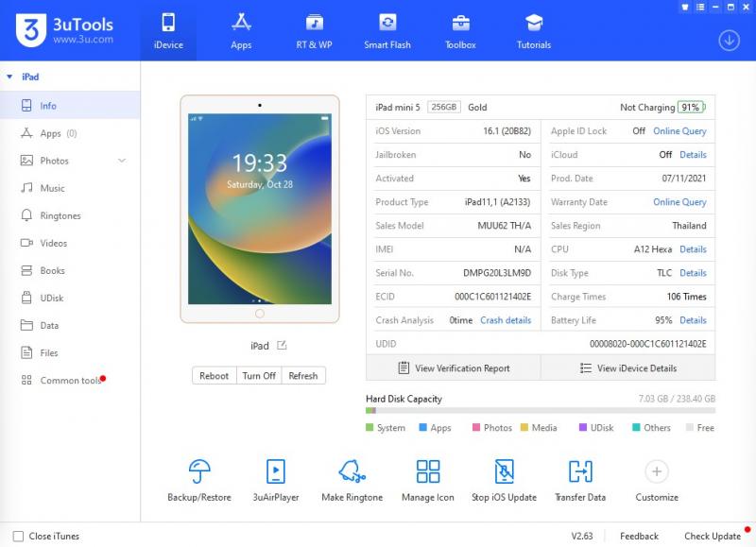This screenshot has width=756, height=547.
Task: Click the Turn Off button
Action: coord(259,375)
